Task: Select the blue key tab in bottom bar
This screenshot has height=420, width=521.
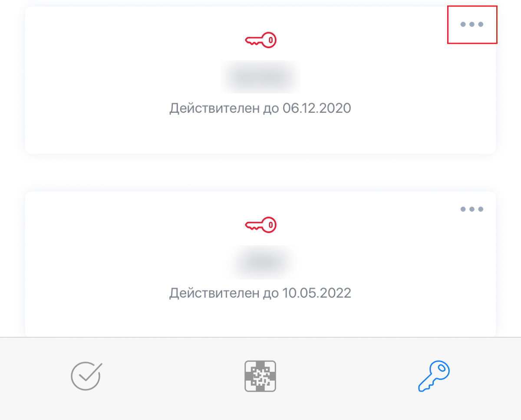Action: click(x=434, y=376)
